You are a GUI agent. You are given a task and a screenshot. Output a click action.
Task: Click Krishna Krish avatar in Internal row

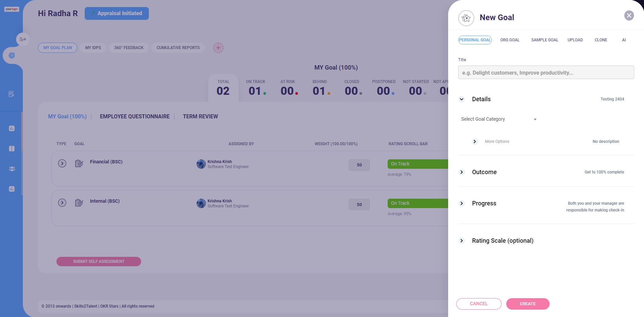[201, 203]
